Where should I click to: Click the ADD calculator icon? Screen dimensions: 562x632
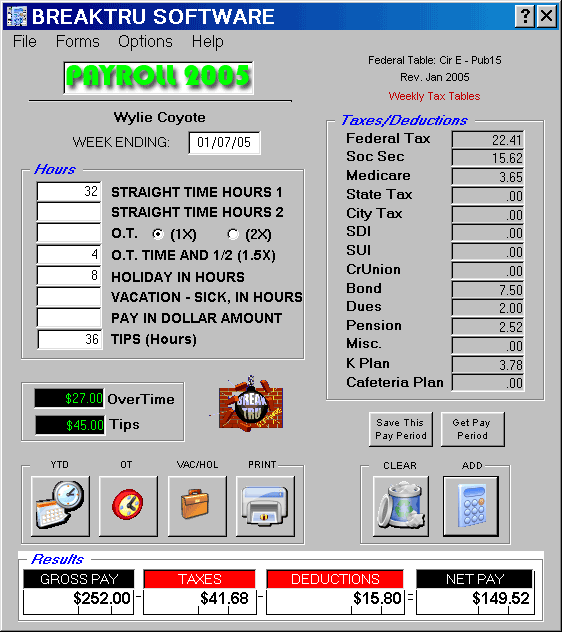tap(471, 506)
